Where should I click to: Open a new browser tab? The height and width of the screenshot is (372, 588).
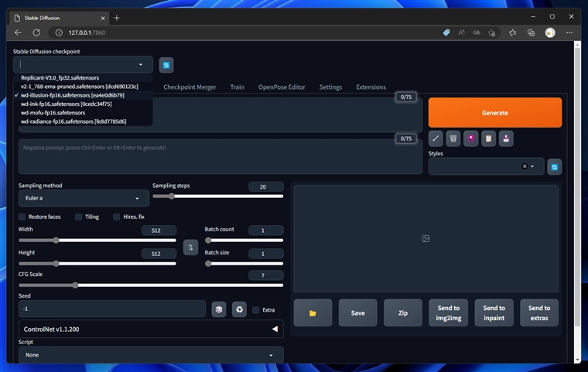117,18
